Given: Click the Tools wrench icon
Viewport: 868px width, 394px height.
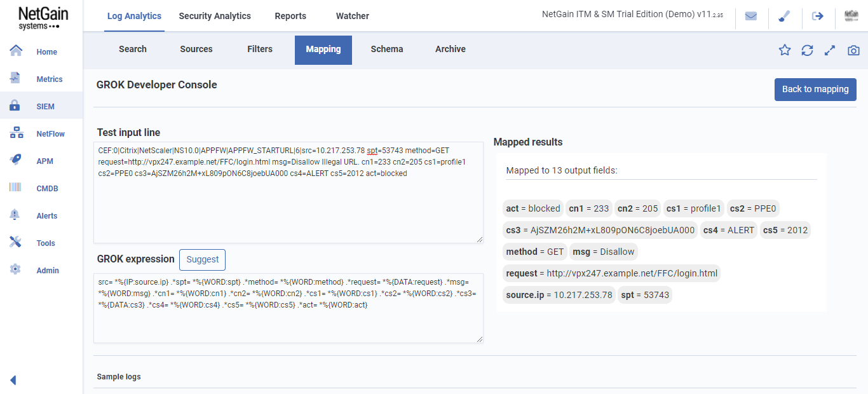Looking at the screenshot, I should coord(16,242).
